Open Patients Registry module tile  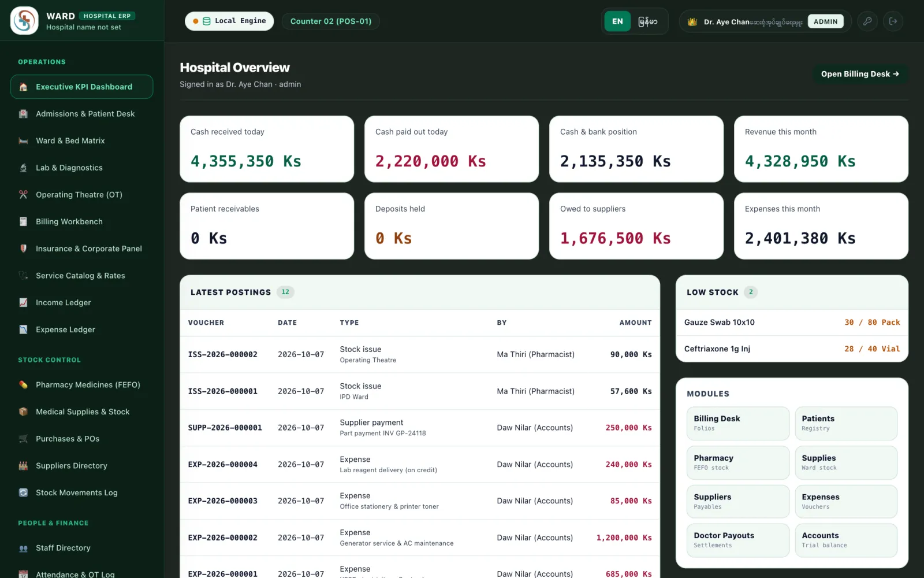pos(846,424)
